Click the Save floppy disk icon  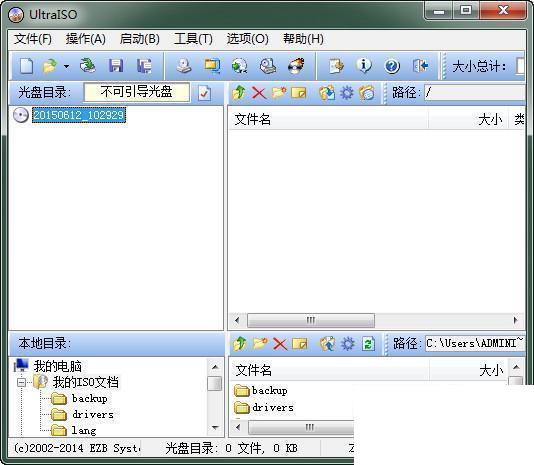point(116,65)
